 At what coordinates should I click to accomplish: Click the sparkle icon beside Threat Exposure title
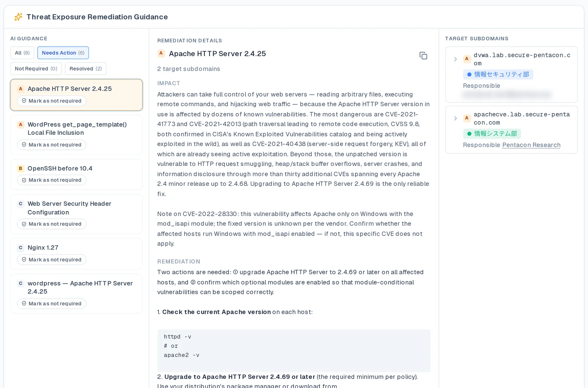click(x=18, y=17)
